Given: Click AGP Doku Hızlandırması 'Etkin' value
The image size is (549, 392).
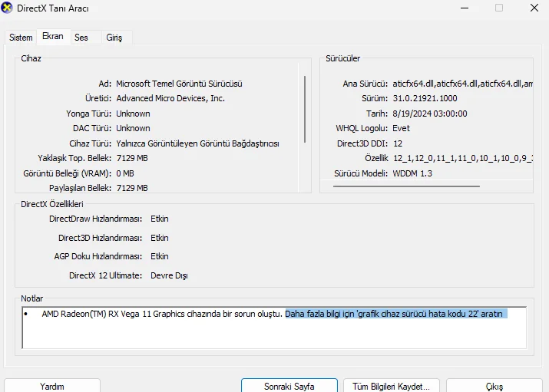Looking at the screenshot, I should point(159,257).
